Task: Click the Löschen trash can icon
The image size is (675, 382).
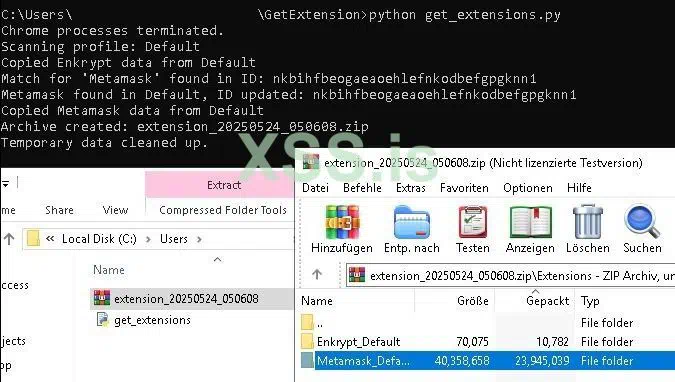Action: coord(588,221)
